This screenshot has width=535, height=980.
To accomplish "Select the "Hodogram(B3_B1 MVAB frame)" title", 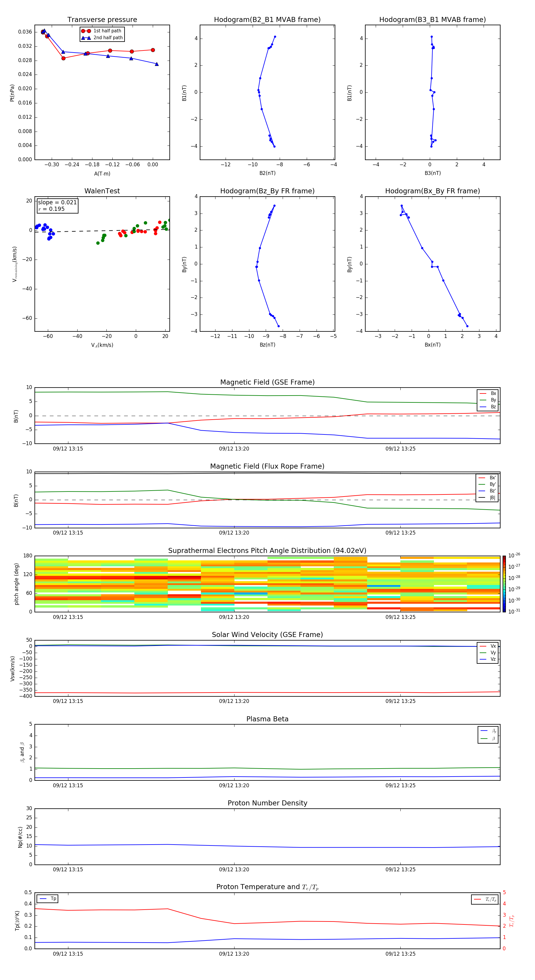I will 432,20.
